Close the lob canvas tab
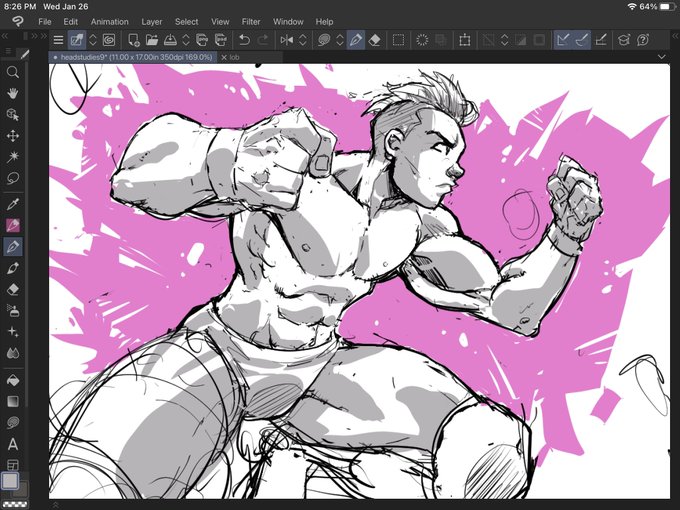This screenshot has width=680, height=510. (224, 57)
